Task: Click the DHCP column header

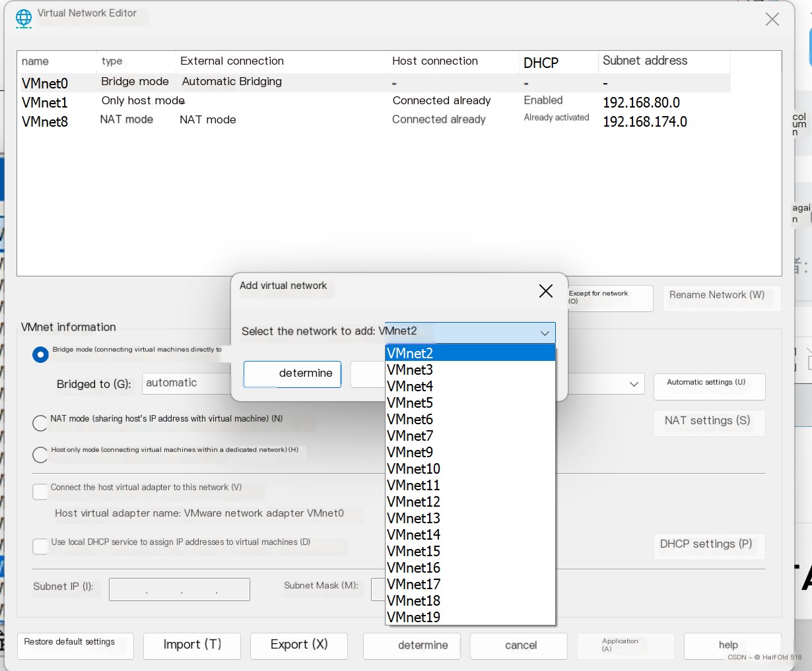Action: 558,61
